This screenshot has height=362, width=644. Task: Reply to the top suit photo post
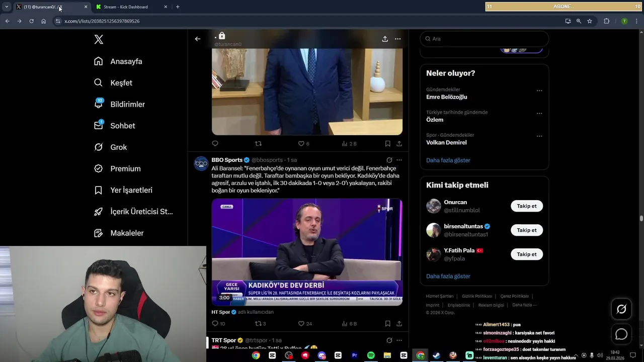(215, 144)
